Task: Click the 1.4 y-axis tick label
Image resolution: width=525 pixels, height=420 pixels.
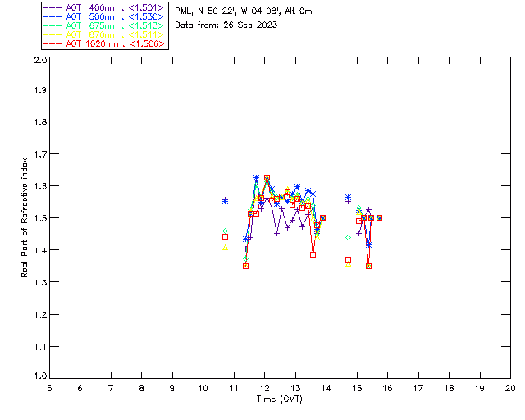Action: pos(40,250)
